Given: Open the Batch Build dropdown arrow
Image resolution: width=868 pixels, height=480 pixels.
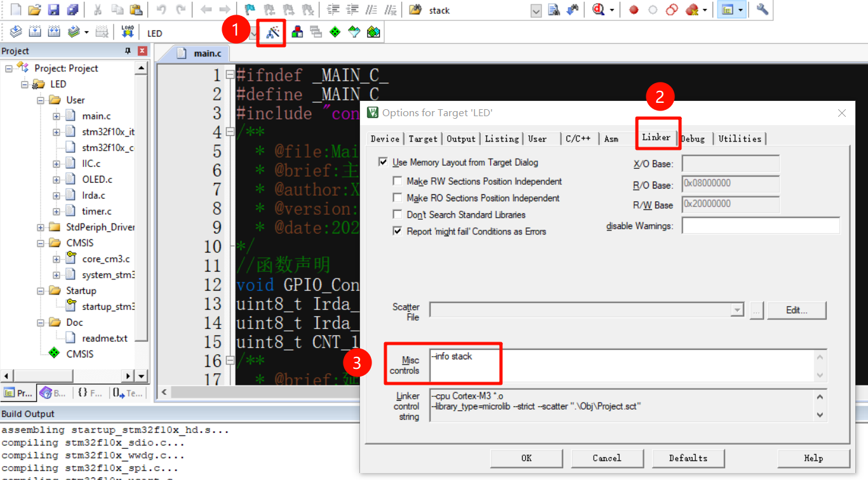Looking at the screenshot, I should [86, 32].
